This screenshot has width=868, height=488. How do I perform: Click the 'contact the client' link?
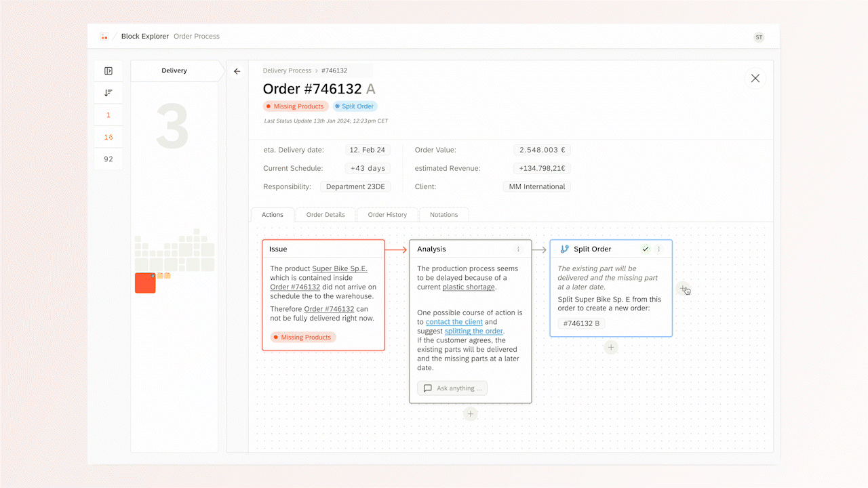point(454,322)
